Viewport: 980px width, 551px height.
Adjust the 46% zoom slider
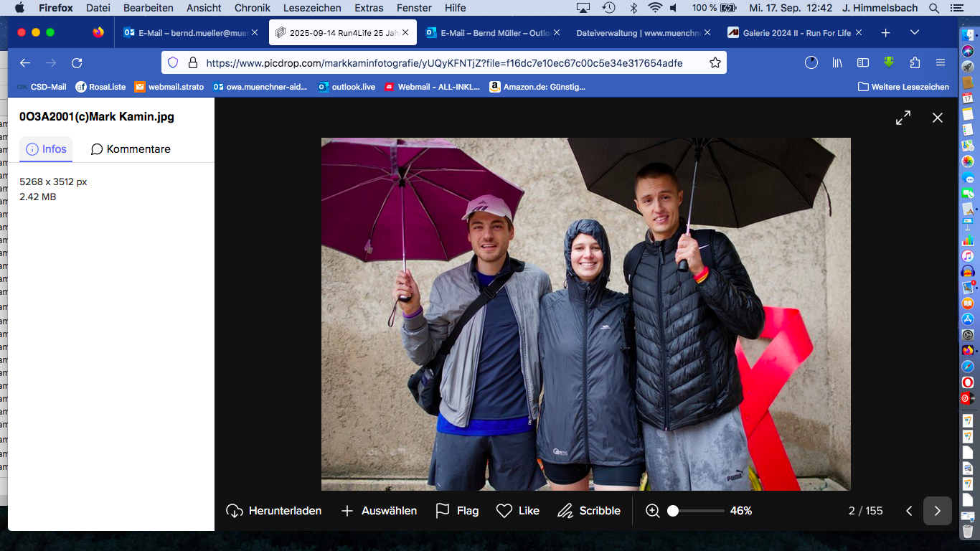pyautogui.click(x=673, y=511)
